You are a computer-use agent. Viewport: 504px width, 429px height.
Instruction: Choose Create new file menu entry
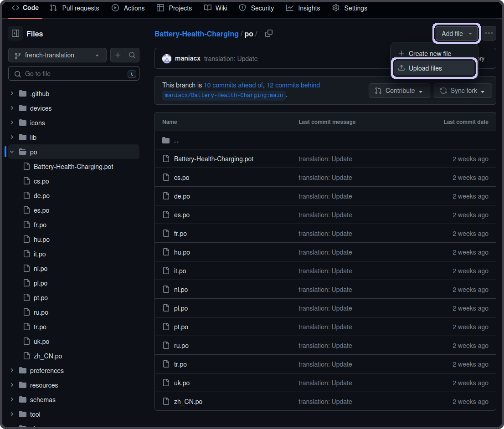point(430,54)
